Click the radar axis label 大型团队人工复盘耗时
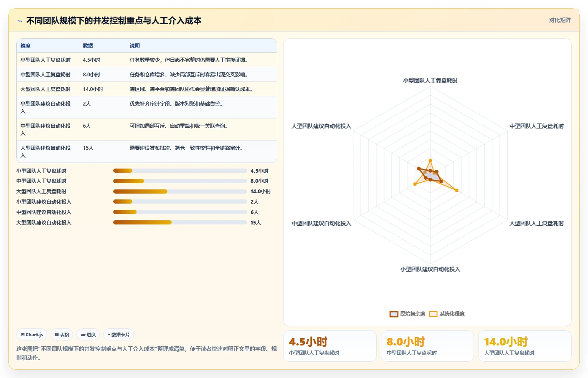 click(537, 223)
